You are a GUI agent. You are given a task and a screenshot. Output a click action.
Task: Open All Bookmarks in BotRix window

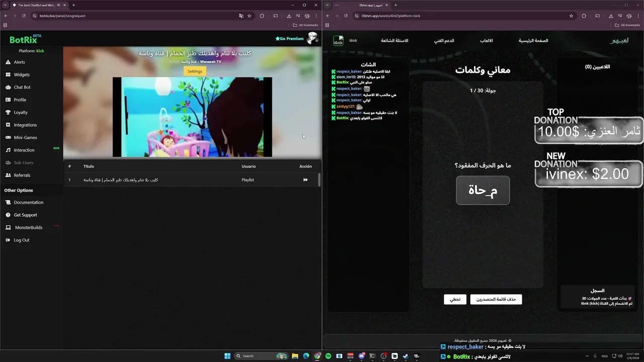tap(306, 25)
